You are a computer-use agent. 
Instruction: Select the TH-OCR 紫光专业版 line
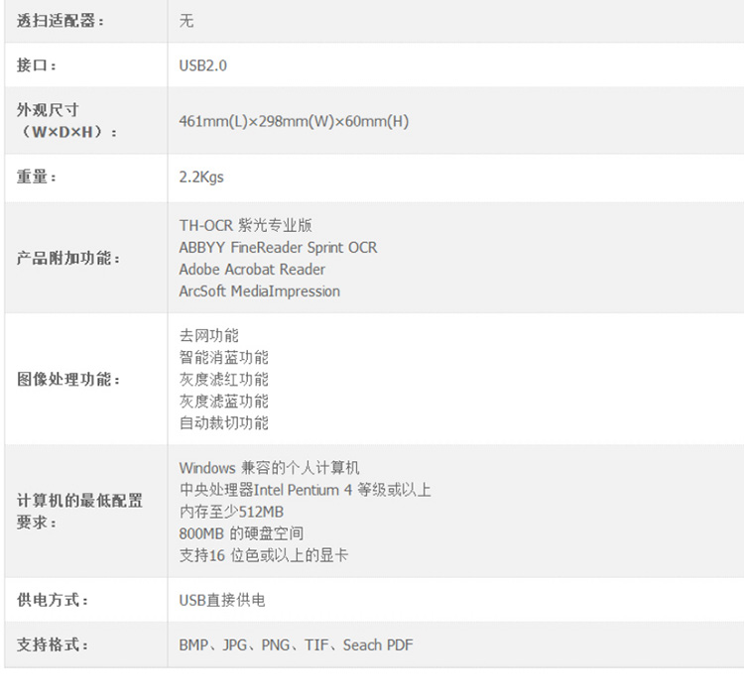coord(245,226)
